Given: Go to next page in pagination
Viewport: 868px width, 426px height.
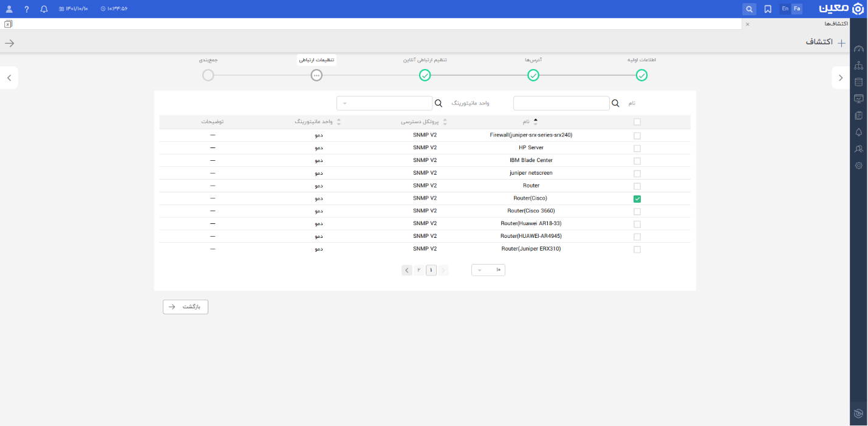Looking at the screenshot, I should (x=407, y=270).
